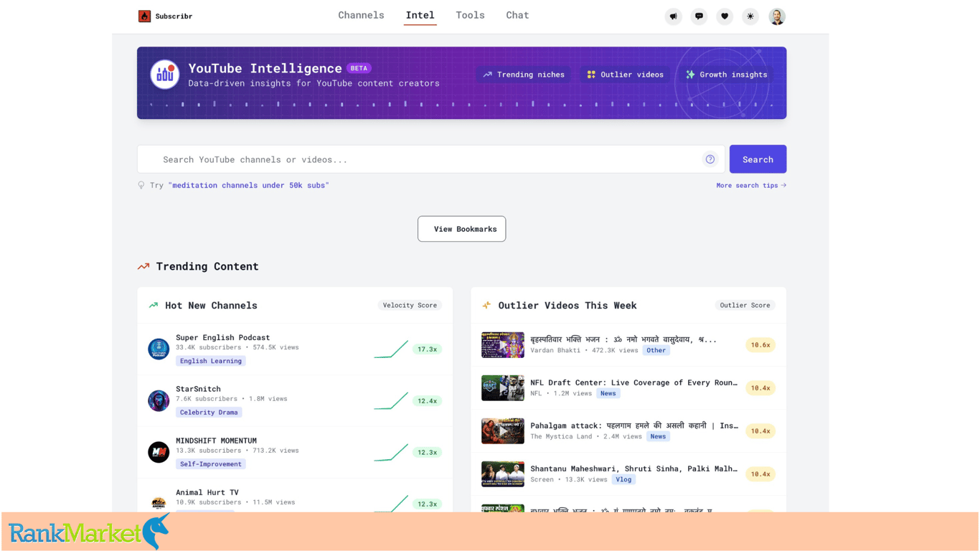Click the Trending Content arrow icon
Viewport: 980px width, 551px height.
(143, 266)
